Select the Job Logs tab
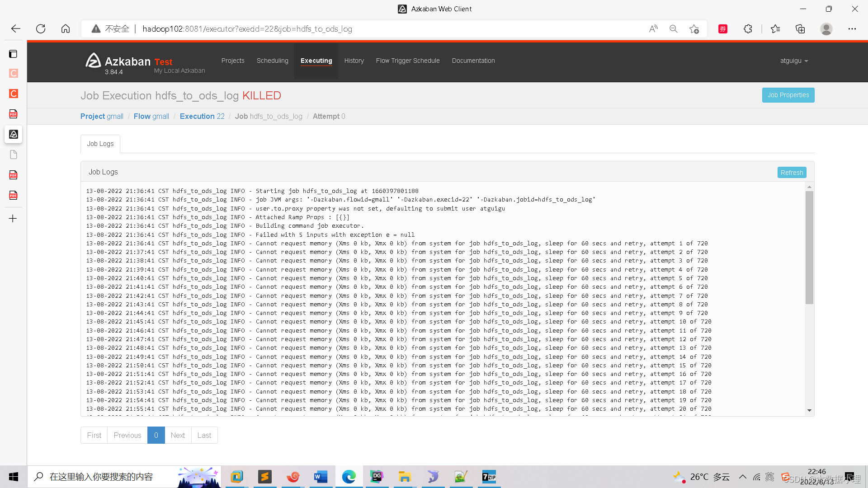868x488 pixels. [x=100, y=144]
